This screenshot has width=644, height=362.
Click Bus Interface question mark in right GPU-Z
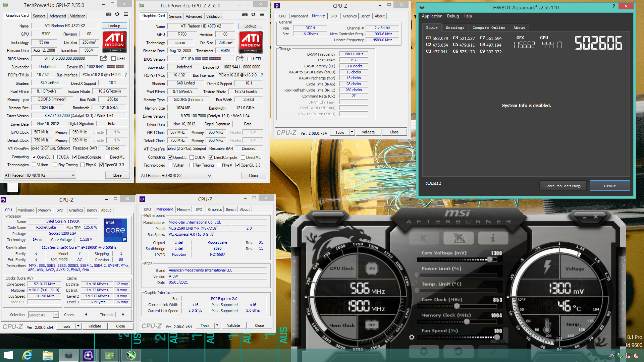click(262, 75)
